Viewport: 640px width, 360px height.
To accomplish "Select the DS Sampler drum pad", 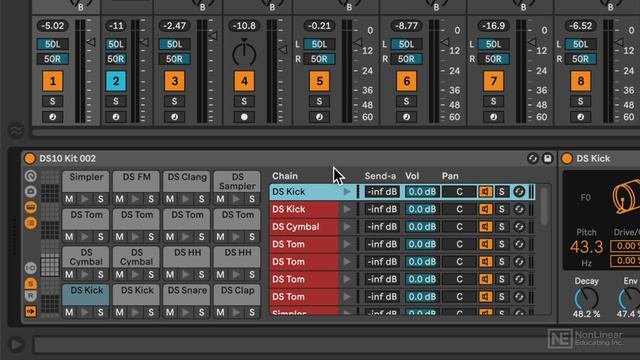I will click(x=237, y=182).
